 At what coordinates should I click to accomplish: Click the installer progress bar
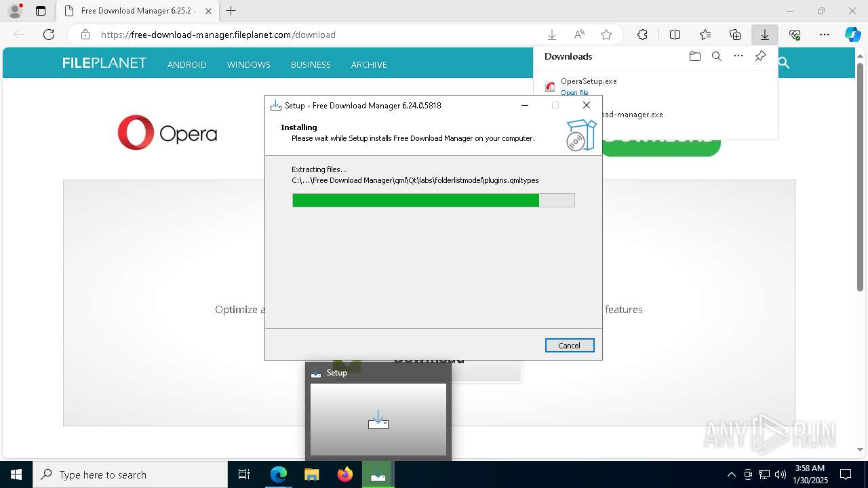[433, 200]
